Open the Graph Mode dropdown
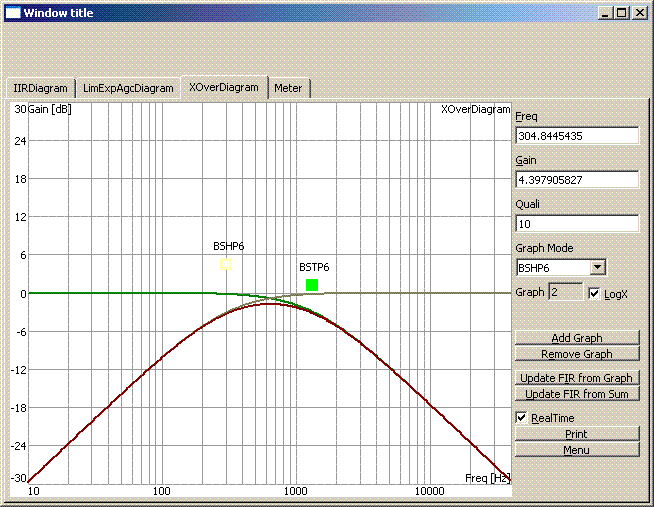The height and width of the screenshot is (507, 654). [x=598, y=267]
